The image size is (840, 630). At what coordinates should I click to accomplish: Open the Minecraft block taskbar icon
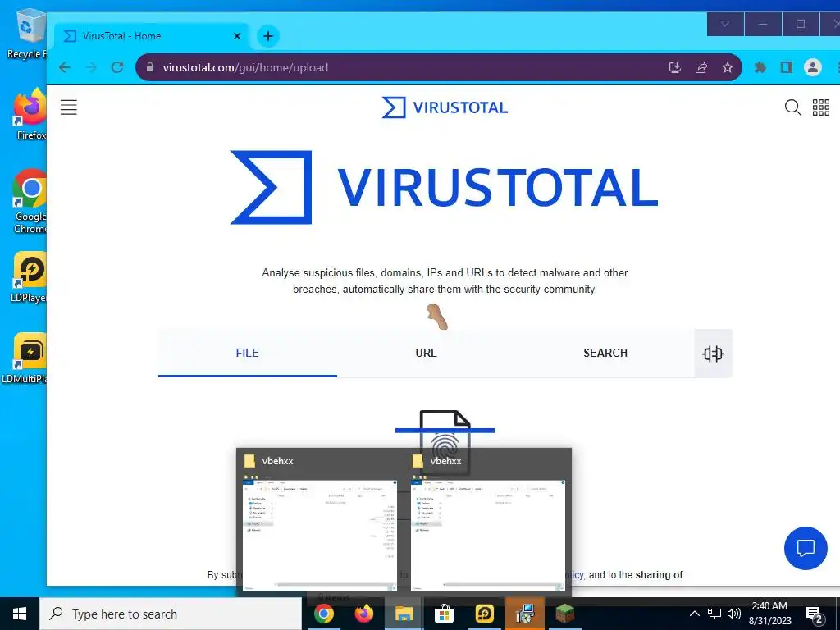click(x=564, y=614)
